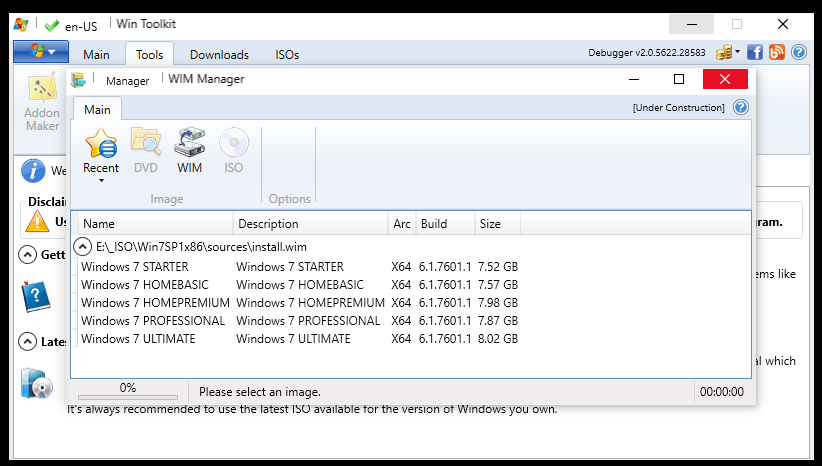Click the WIM drive icon
The width and height of the screenshot is (822, 466).
pos(189,142)
